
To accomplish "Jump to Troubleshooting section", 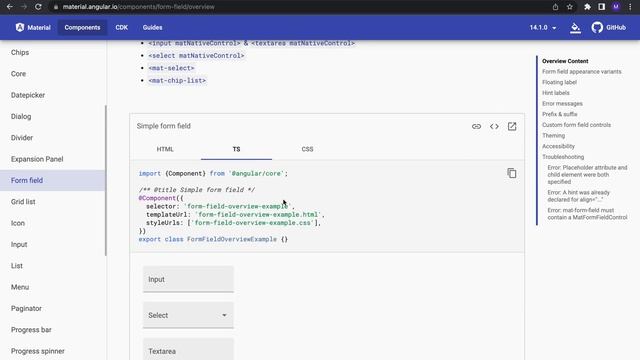I will (x=563, y=157).
